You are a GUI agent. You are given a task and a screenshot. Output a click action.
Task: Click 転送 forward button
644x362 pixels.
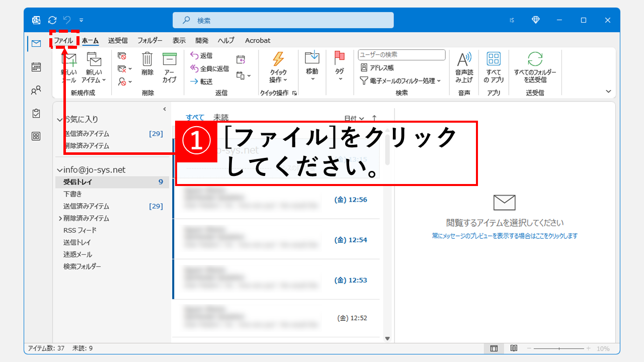(x=201, y=81)
